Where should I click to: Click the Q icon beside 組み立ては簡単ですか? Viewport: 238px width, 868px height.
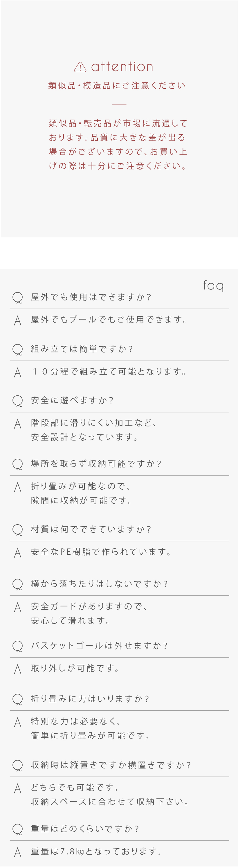(17, 350)
